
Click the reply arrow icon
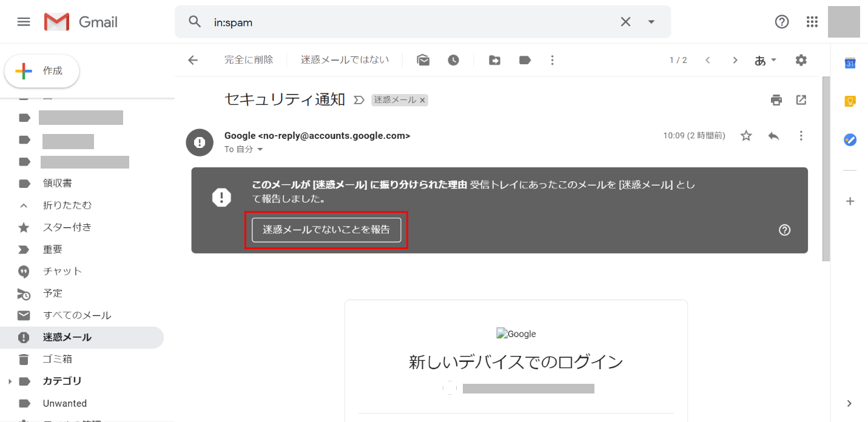[x=773, y=136]
